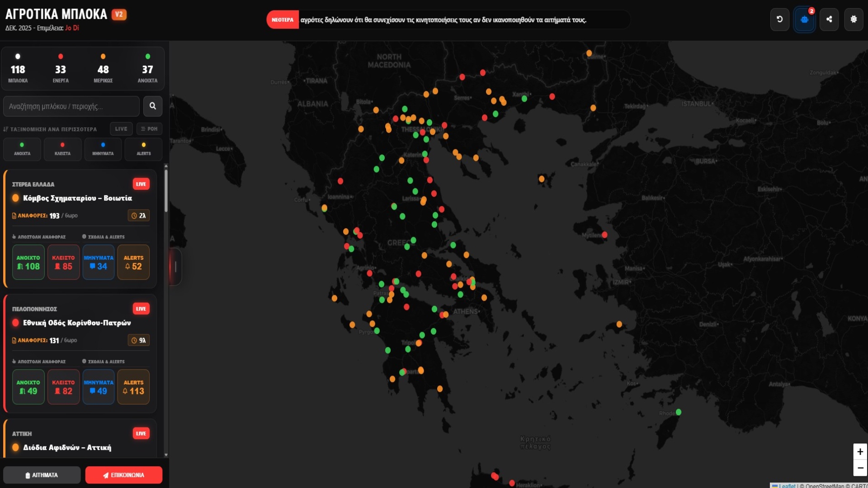Click the share icon in the header
The width and height of the screenshot is (868, 488).
829,19
